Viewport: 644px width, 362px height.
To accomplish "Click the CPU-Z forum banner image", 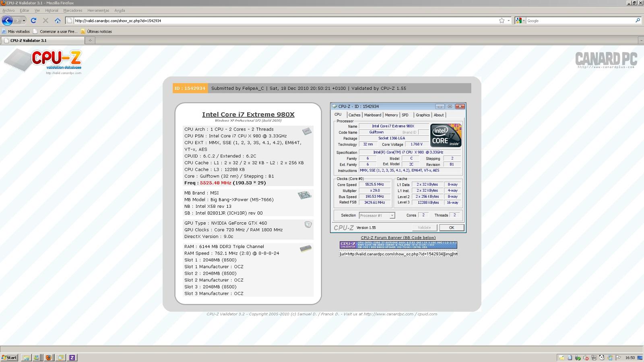I will (x=398, y=245).
